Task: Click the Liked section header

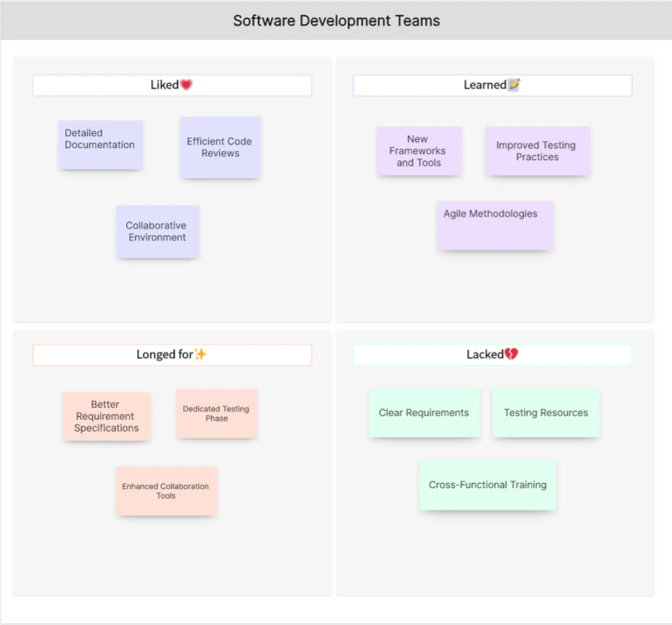Action: pos(172,86)
